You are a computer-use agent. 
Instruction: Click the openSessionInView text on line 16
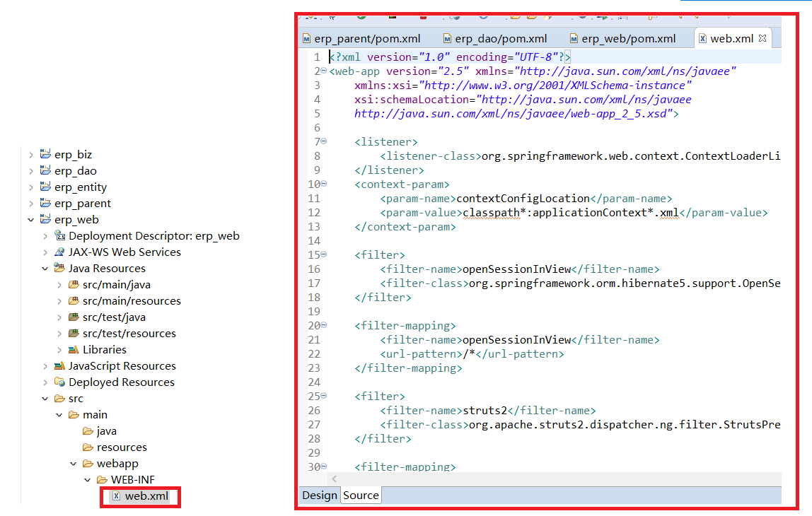pyautogui.click(x=517, y=269)
